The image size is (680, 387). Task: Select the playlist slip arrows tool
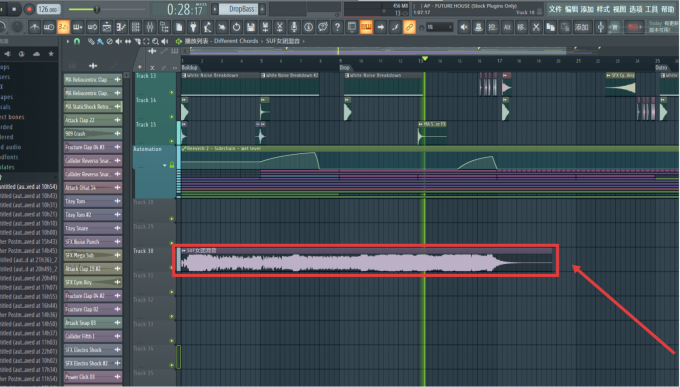coord(128,41)
